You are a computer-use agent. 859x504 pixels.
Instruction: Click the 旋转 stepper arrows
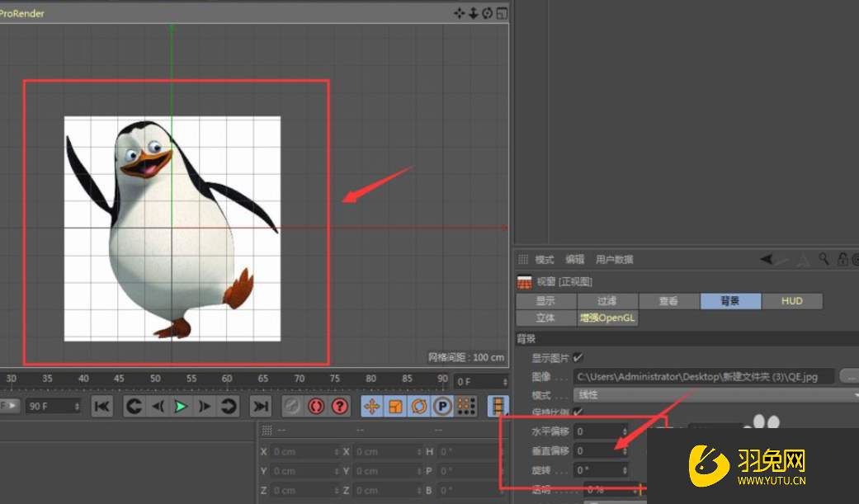625,470
